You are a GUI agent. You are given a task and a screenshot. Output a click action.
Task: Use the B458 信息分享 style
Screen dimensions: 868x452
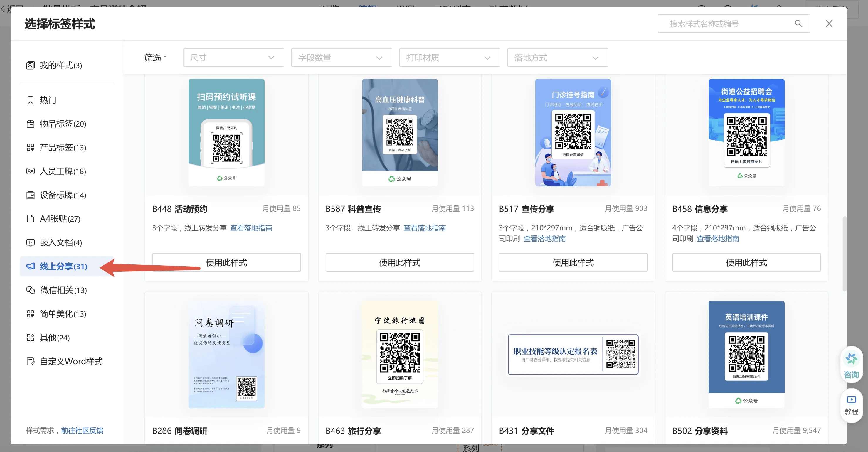click(x=746, y=262)
